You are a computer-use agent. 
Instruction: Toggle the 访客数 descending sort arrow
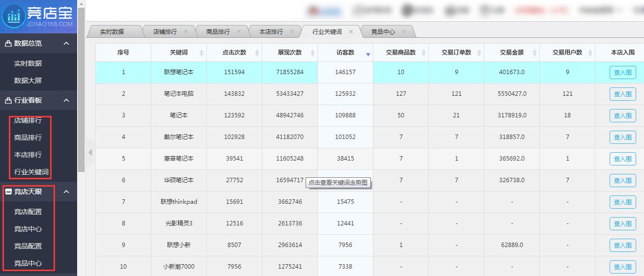tap(368, 55)
